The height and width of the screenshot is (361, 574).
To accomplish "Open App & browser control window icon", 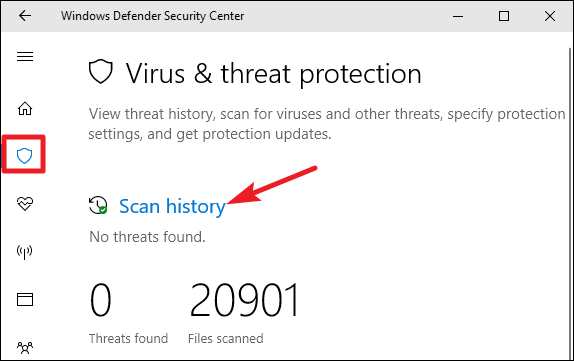I will [25, 299].
